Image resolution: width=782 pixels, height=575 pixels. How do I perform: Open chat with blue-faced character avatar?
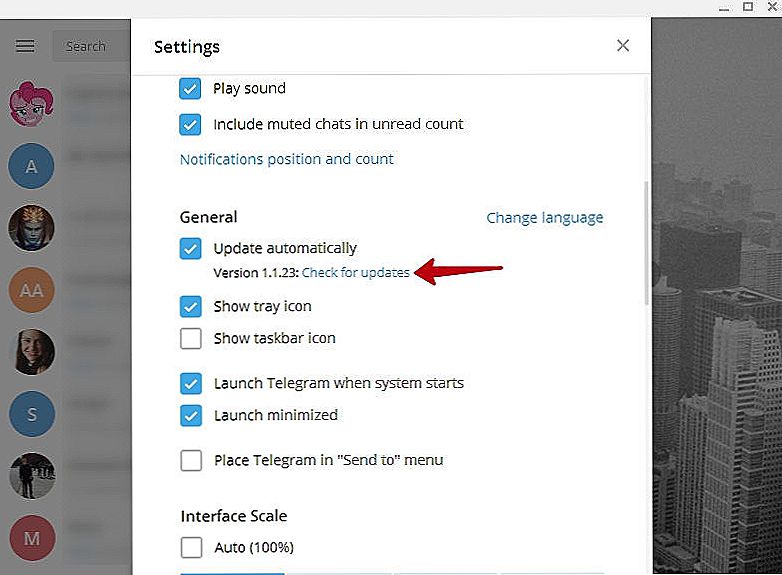tap(31, 228)
